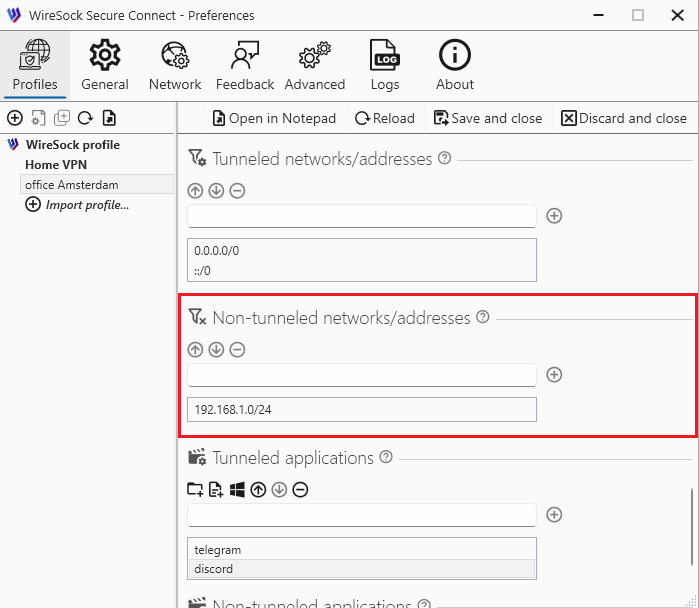
Task: Click the refresh profiles icon in sidebar toolbar
Action: pos(85,118)
